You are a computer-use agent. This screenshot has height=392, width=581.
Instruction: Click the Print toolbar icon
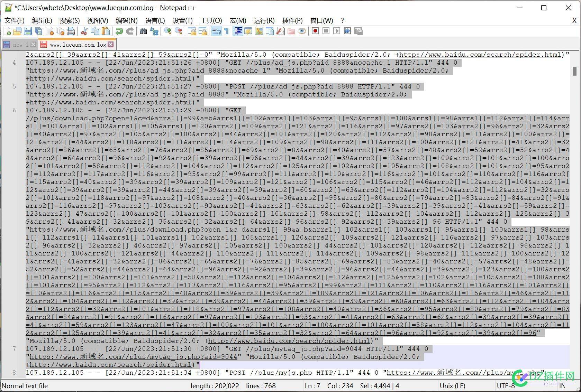[71, 31]
